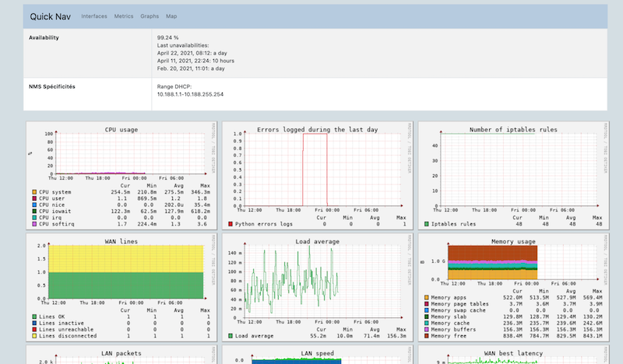Click the Memory apps legend label

coord(449,297)
